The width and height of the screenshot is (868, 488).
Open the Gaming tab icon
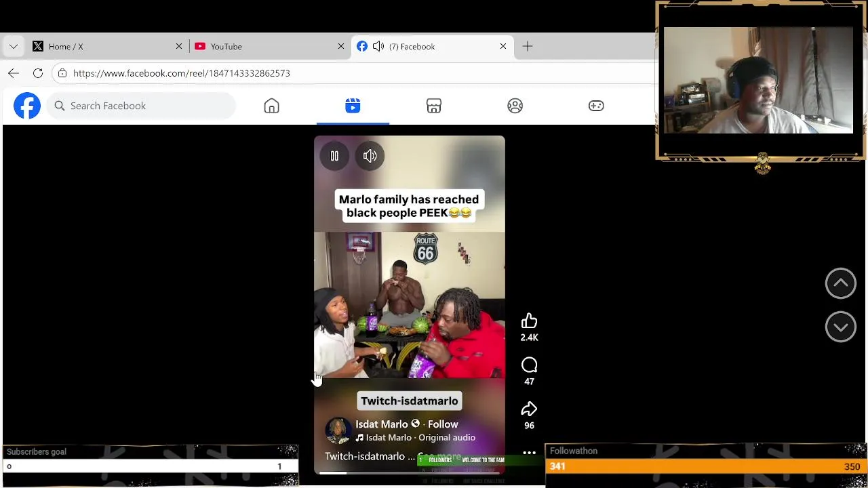(596, 106)
